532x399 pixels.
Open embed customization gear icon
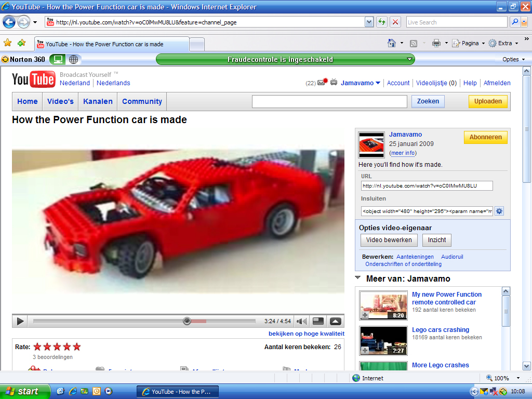tap(499, 211)
